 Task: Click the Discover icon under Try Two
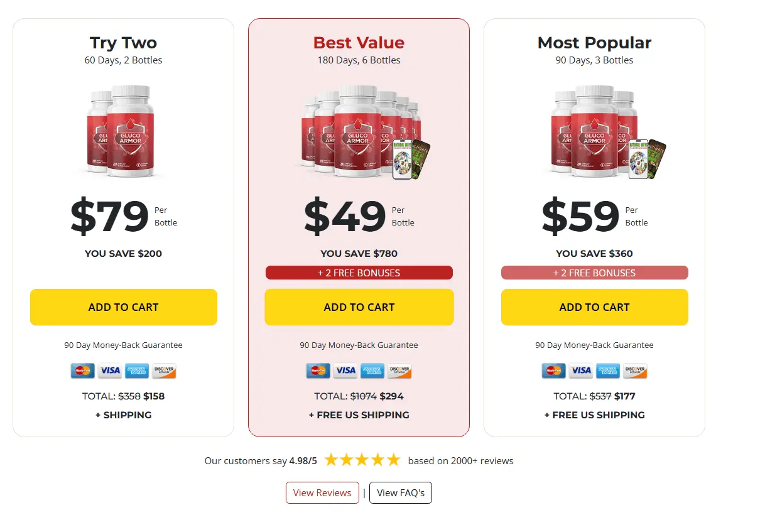pos(164,371)
